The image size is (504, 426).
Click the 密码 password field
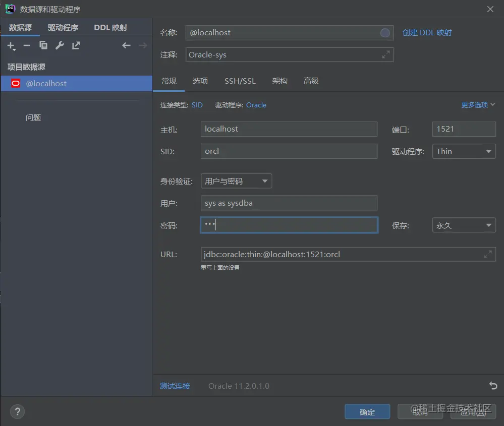[x=289, y=225]
